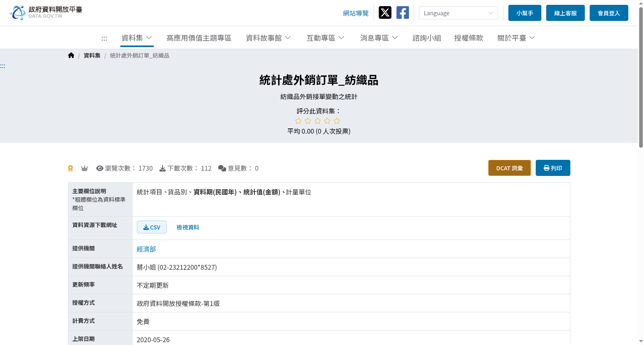Click the crown icon beside view count

85,168
